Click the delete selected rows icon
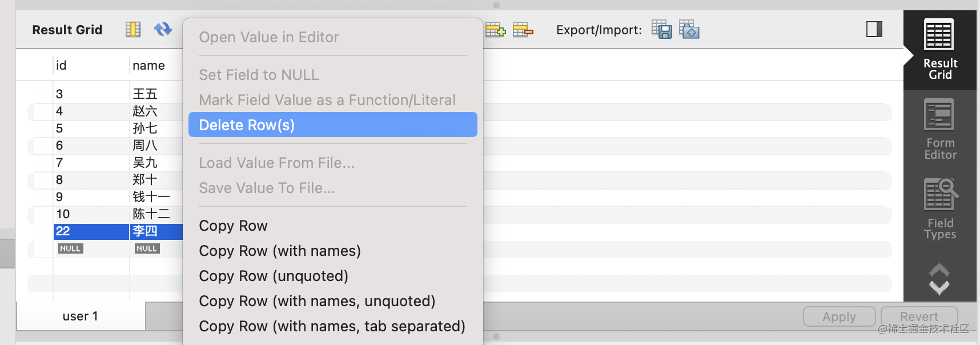Viewport: 980px width, 345px height. [x=523, y=30]
